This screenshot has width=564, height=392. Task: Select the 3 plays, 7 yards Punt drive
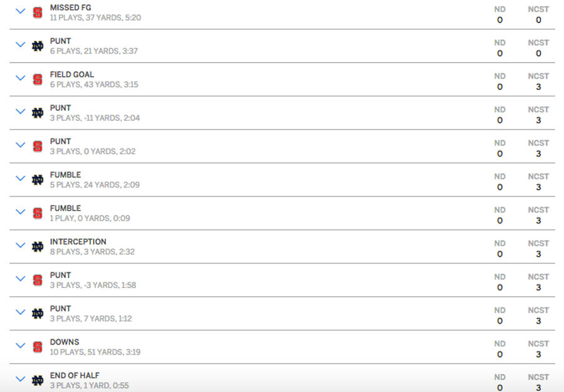click(x=282, y=313)
